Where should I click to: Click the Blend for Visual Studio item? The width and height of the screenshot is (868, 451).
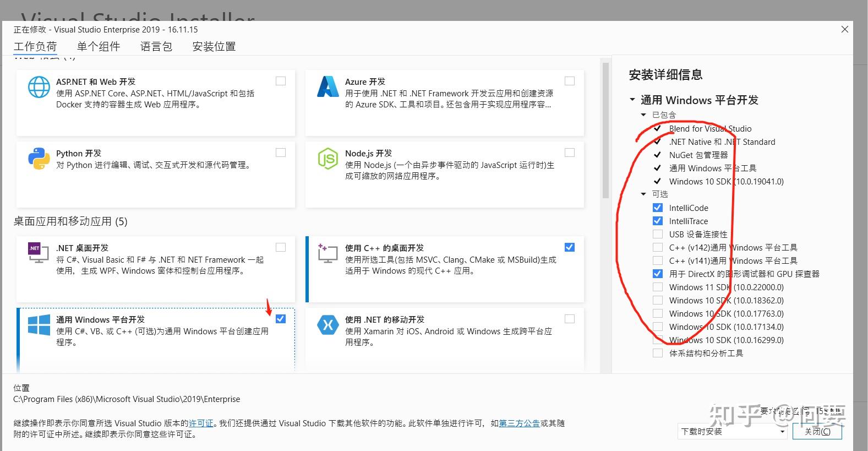click(x=710, y=128)
